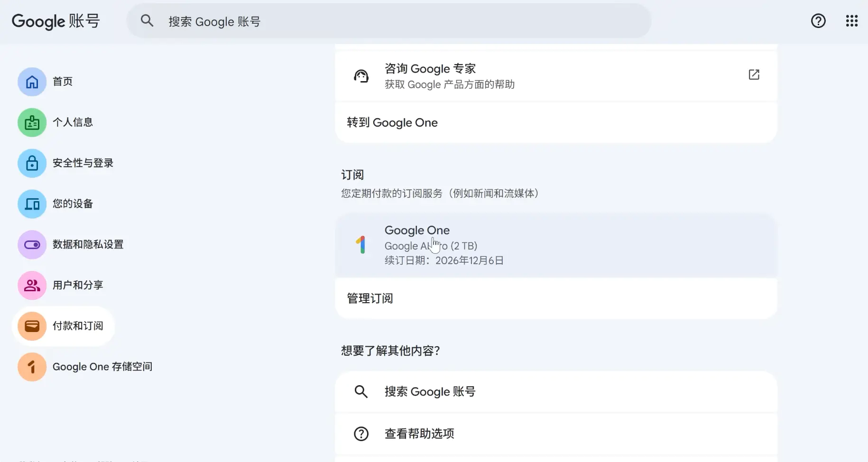The width and height of the screenshot is (868, 462).
Task: Click 查看帮助选项 row
Action: coord(419,434)
